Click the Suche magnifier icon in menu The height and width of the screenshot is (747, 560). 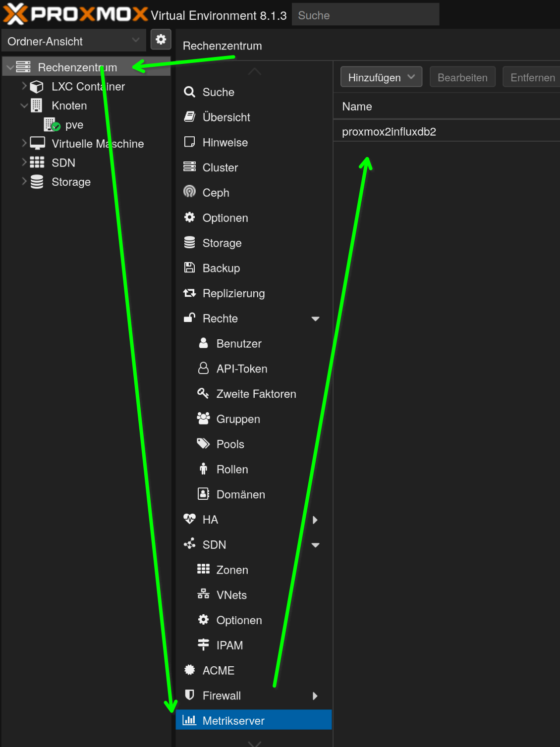tap(189, 92)
